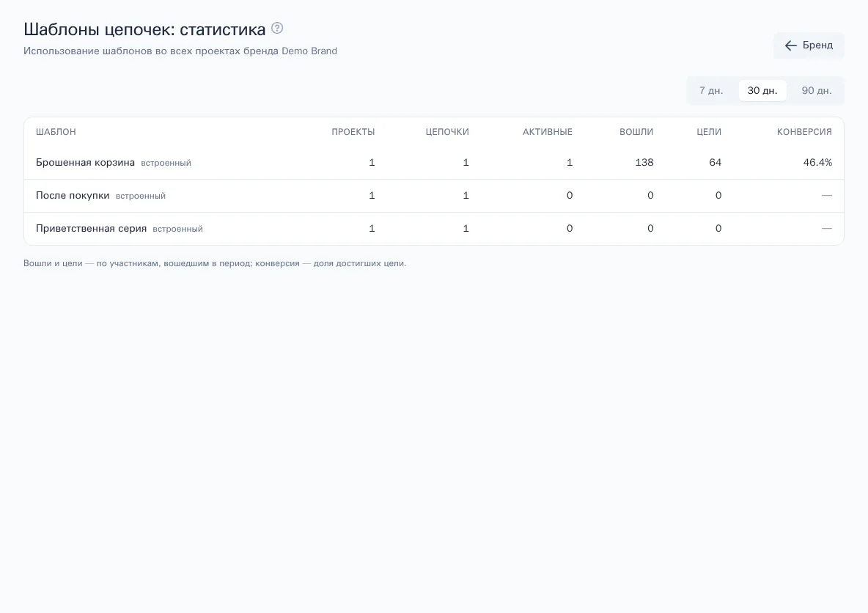868x613 pixels.
Task: Click the subtitle mentioning Demo Brand
Action: (180, 51)
